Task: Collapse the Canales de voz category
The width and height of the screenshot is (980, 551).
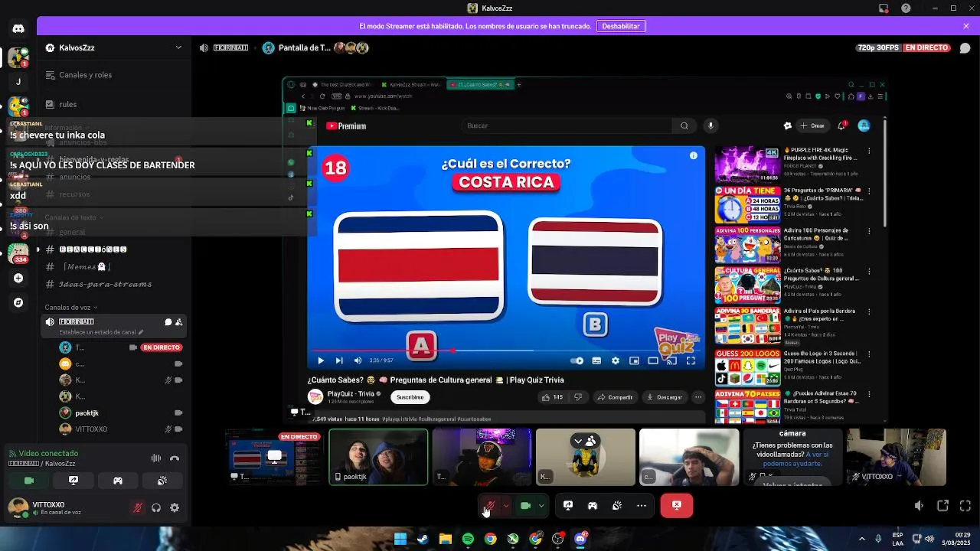Action: [x=71, y=308]
